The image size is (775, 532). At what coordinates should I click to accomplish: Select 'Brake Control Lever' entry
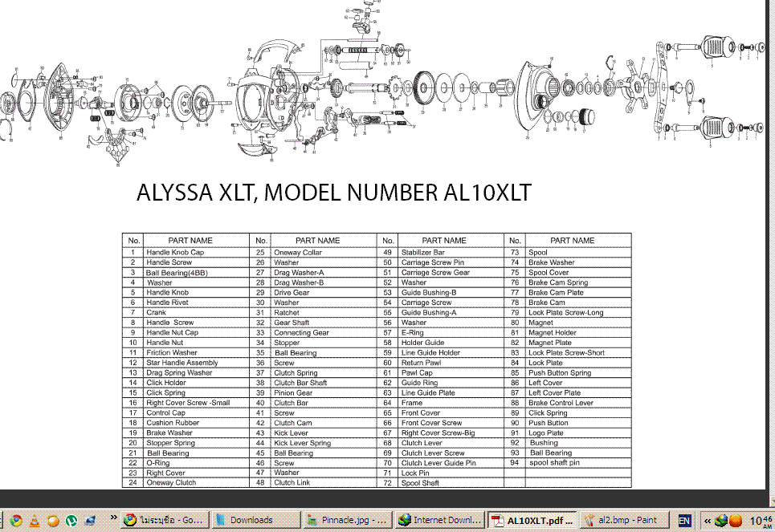pos(561,403)
